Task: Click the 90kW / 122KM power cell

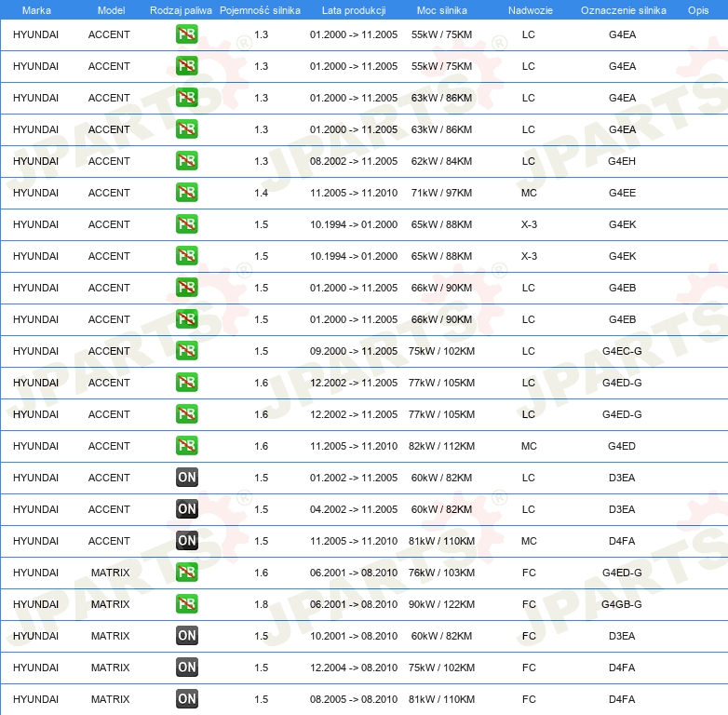Action: coord(441,604)
